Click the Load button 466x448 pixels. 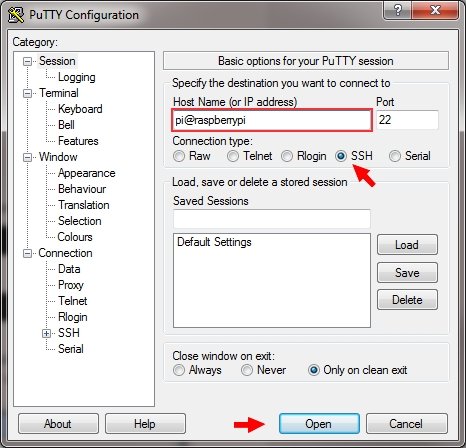click(x=407, y=245)
